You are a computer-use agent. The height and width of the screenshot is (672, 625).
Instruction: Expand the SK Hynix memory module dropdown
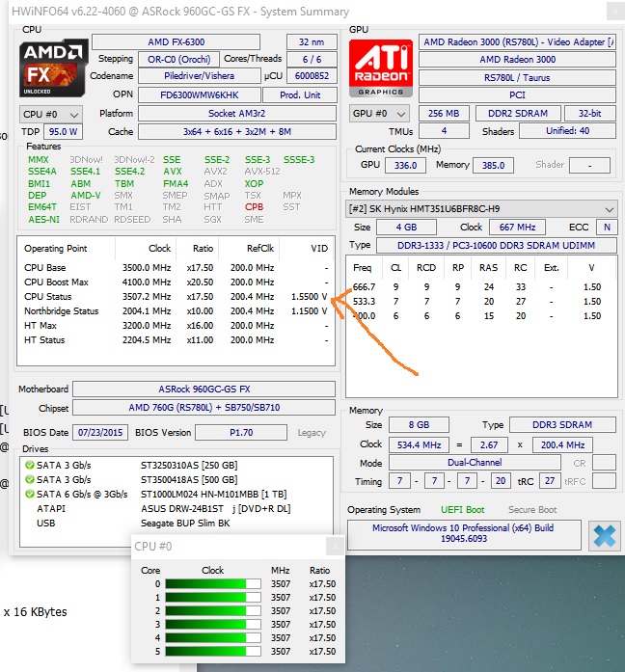481,208
